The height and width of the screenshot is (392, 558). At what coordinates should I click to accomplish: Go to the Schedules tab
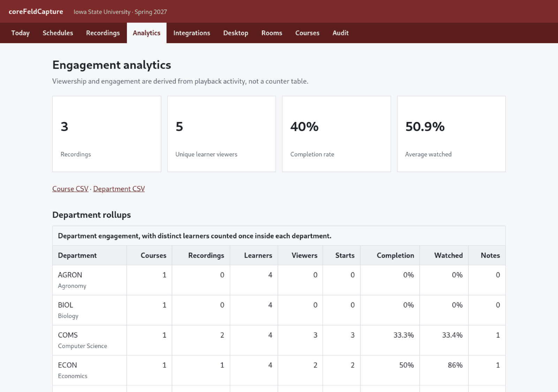coord(58,33)
